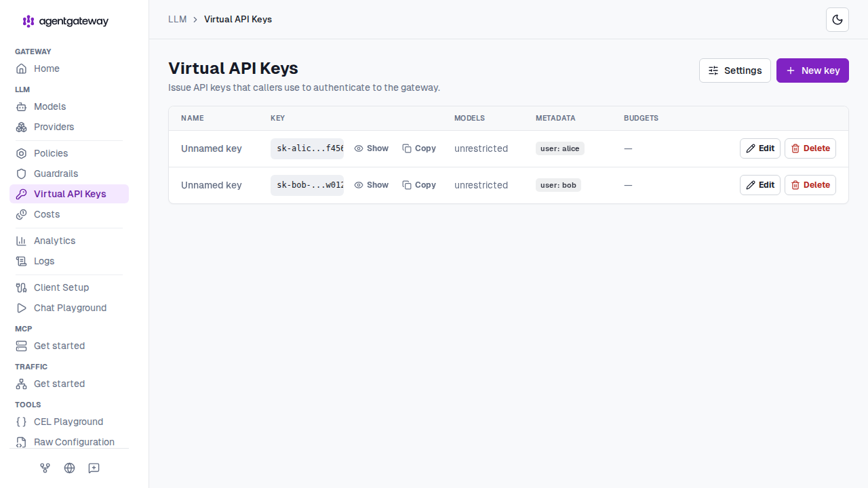Open Chat Playground label in sidebar

tap(71, 308)
